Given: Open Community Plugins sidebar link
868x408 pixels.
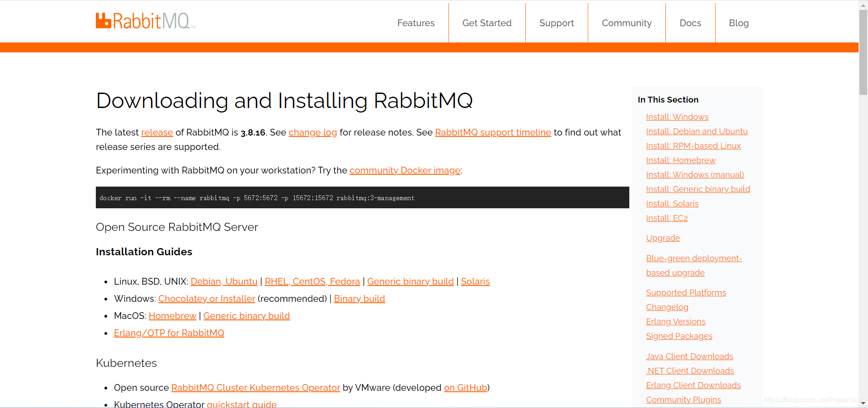Looking at the screenshot, I should (684, 400).
